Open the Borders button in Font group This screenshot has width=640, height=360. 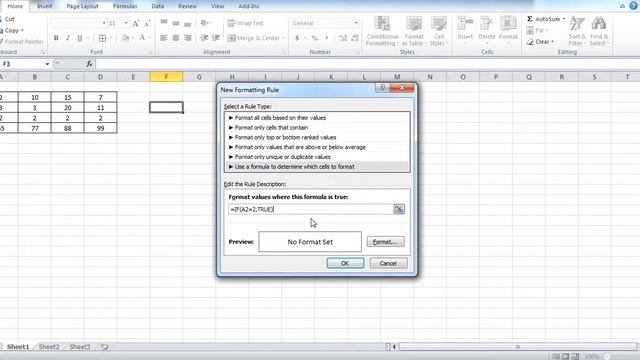coord(102,38)
